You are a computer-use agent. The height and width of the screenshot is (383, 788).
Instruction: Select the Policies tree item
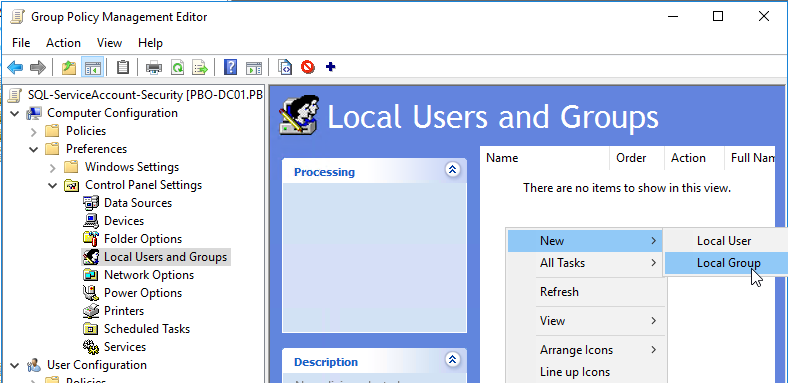[86, 131]
